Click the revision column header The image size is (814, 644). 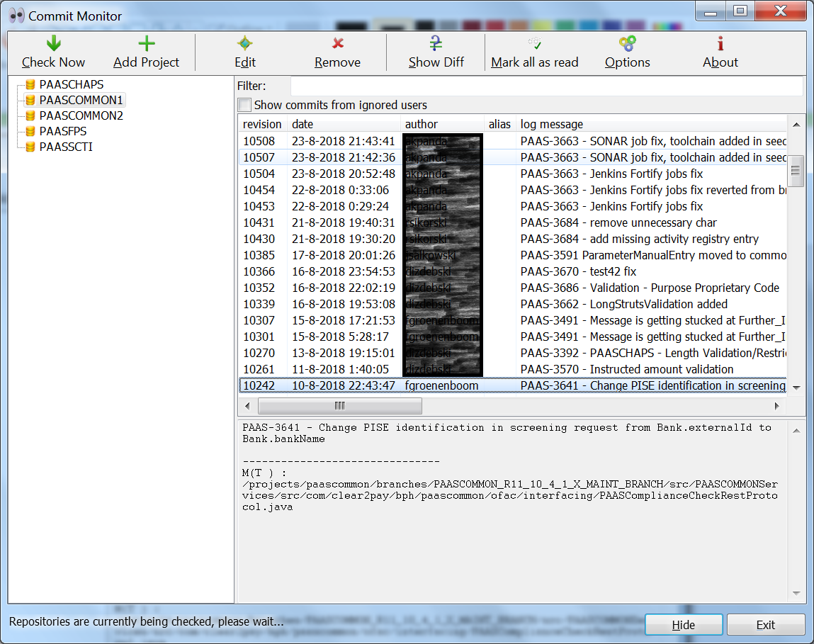pyautogui.click(x=262, y=124)
